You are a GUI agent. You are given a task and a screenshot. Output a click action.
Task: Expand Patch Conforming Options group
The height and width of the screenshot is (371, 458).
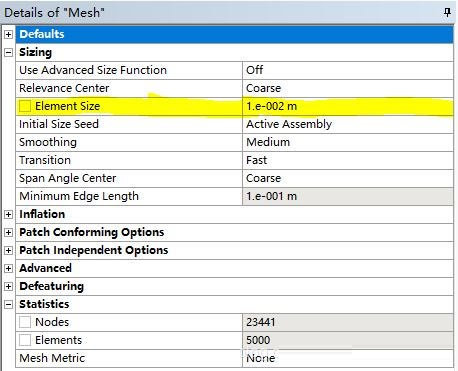(9, 232)
